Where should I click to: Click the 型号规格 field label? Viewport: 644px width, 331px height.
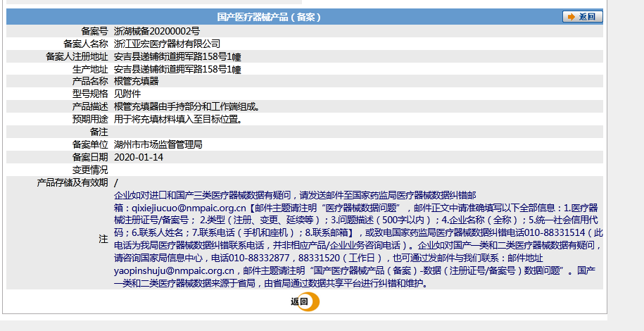(90, 94)
